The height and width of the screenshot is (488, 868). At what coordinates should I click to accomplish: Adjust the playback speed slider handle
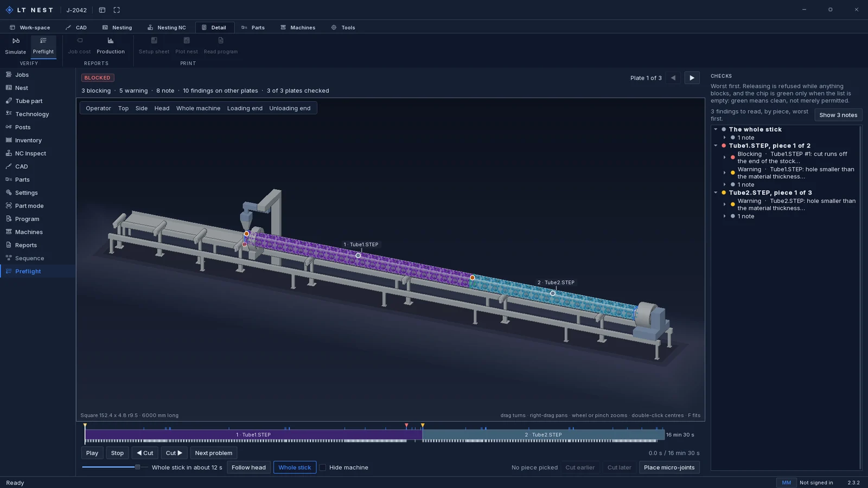click(138, 467)
